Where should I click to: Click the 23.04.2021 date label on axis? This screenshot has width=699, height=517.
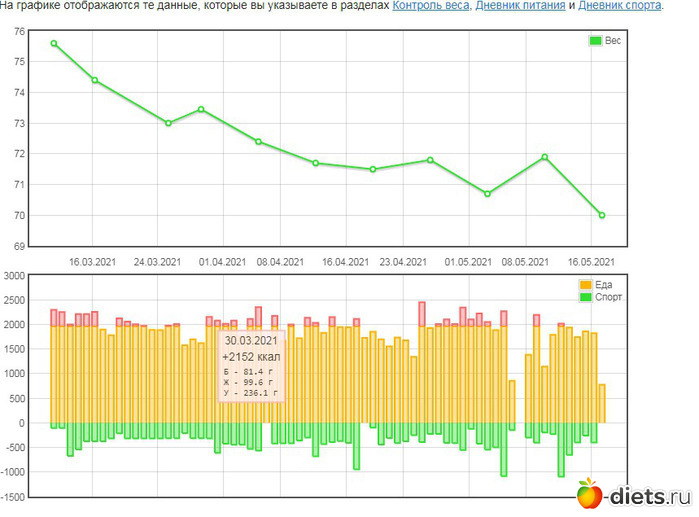coord(403,262)
